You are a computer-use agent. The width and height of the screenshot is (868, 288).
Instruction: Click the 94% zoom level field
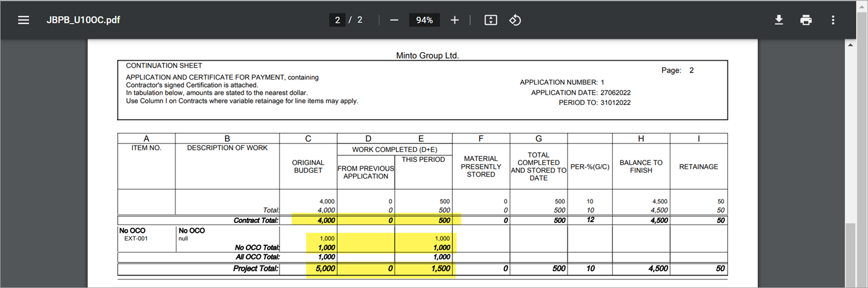424,20
